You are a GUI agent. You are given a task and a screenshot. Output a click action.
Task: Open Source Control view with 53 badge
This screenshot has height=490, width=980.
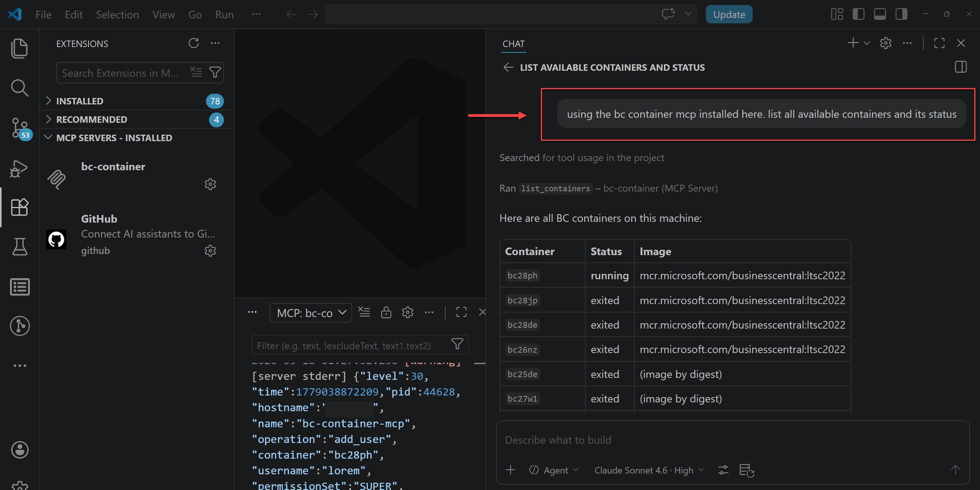point(20,128)
